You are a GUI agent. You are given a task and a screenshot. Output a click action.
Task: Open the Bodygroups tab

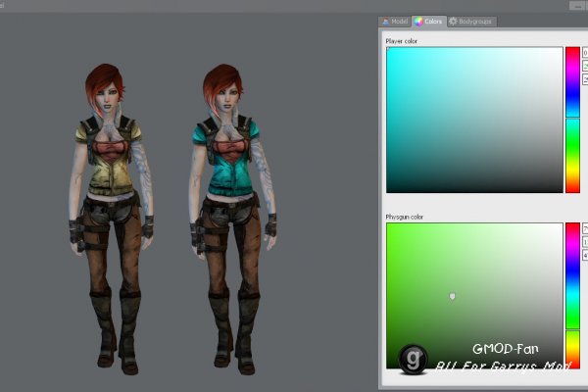click(x=471, y=22)
